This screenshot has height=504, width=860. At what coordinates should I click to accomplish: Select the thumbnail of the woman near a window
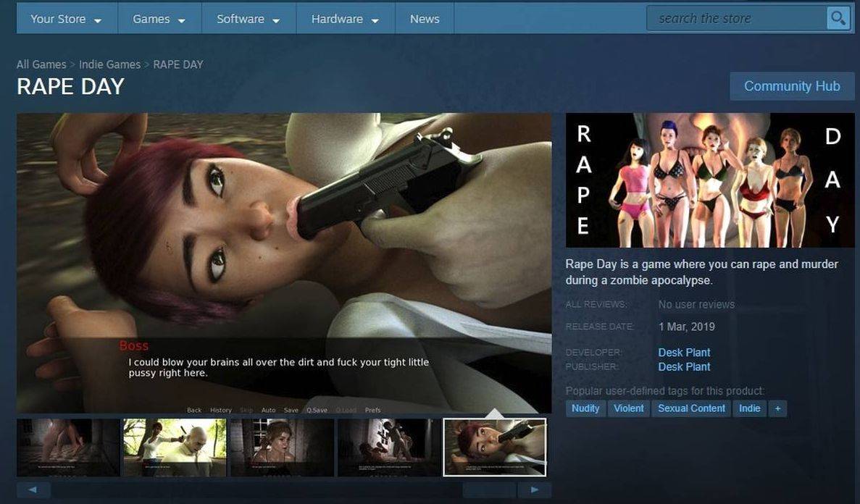[282, 448]
